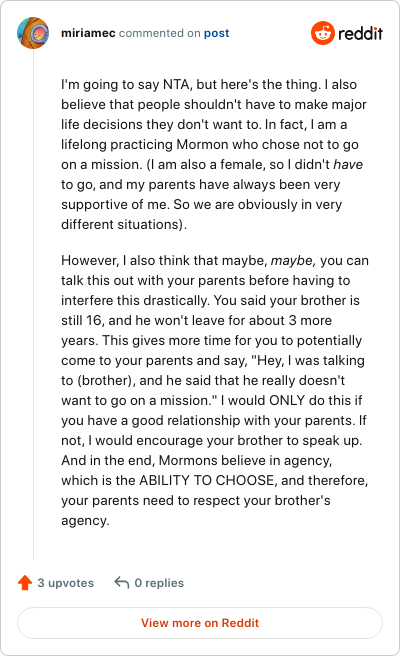Image resolution: width=400 pixels, height=656 pixels.
Task: Click the capitalized word "ONLY"
Action: tap(287, 400)
